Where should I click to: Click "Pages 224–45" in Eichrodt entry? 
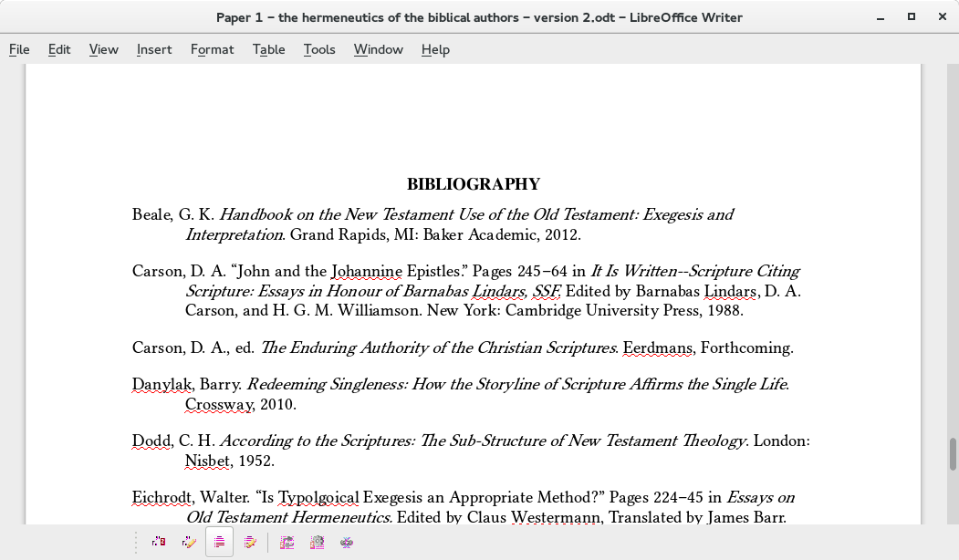656,497
